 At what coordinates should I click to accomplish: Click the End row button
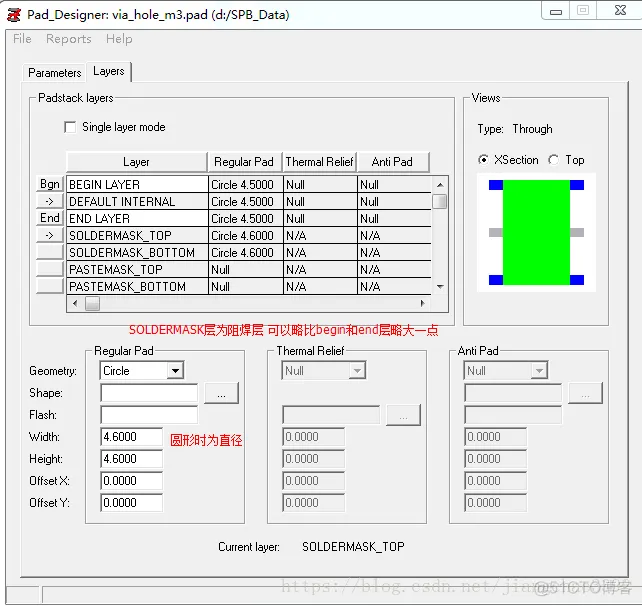click(x=50, y=218)
